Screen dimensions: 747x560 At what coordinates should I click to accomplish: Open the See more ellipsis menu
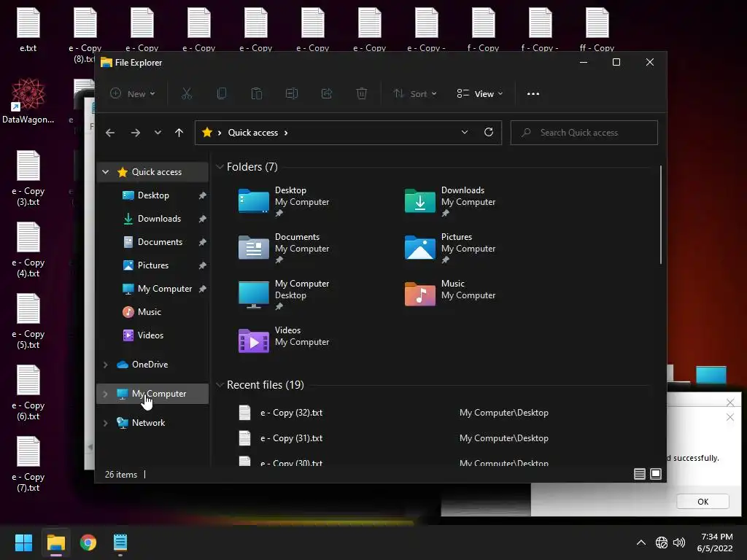533,94
